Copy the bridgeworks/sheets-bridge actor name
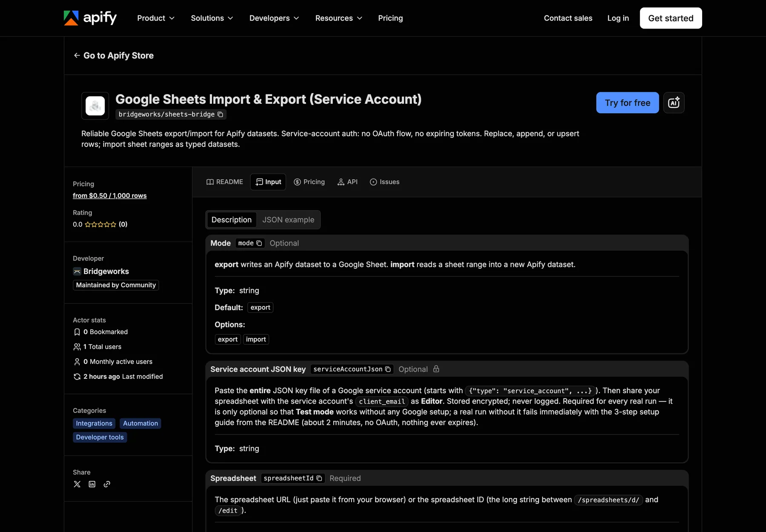The width and height of the screenshot is (766, 532). 220,114
